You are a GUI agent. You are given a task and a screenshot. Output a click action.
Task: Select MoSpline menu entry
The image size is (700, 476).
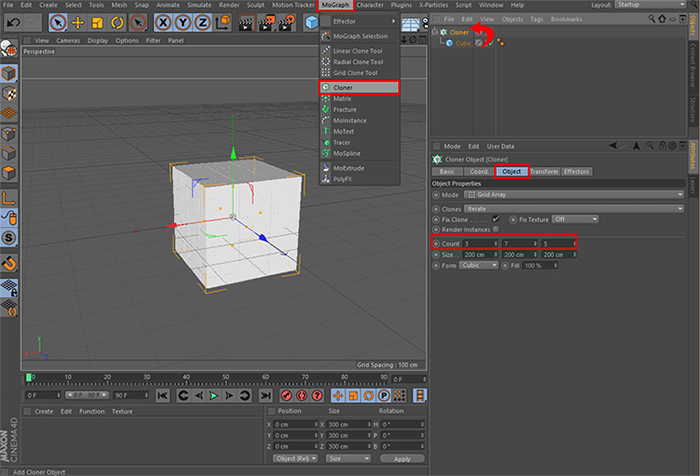coord(359,153)
